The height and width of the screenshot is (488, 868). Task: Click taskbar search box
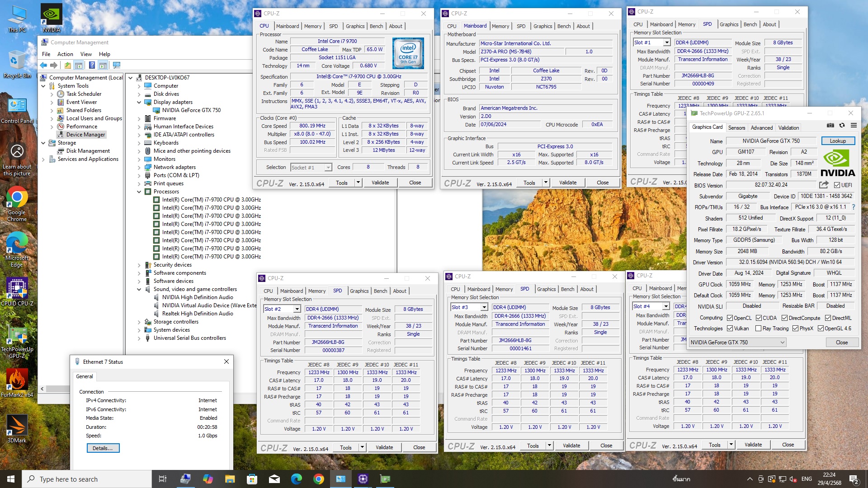[x=87, y=479]
